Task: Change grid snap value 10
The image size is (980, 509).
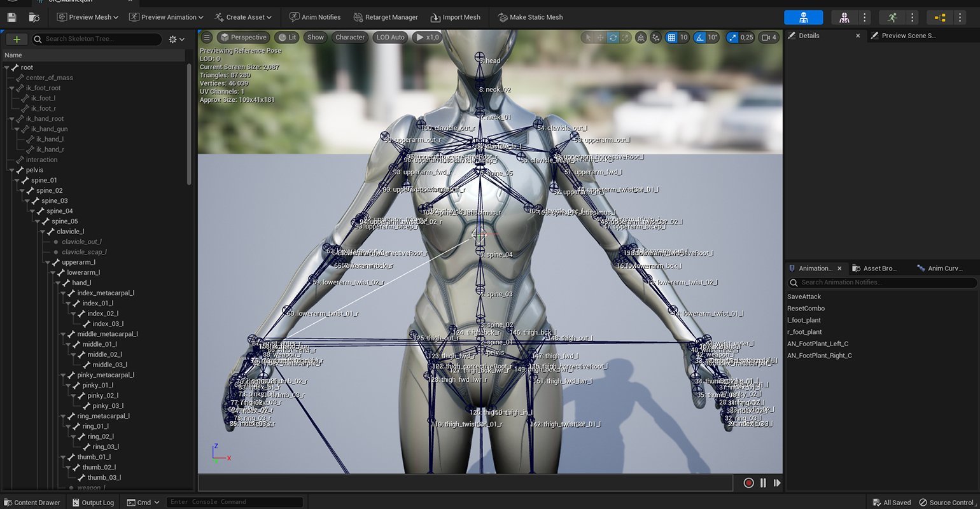Action: (683, 38)
